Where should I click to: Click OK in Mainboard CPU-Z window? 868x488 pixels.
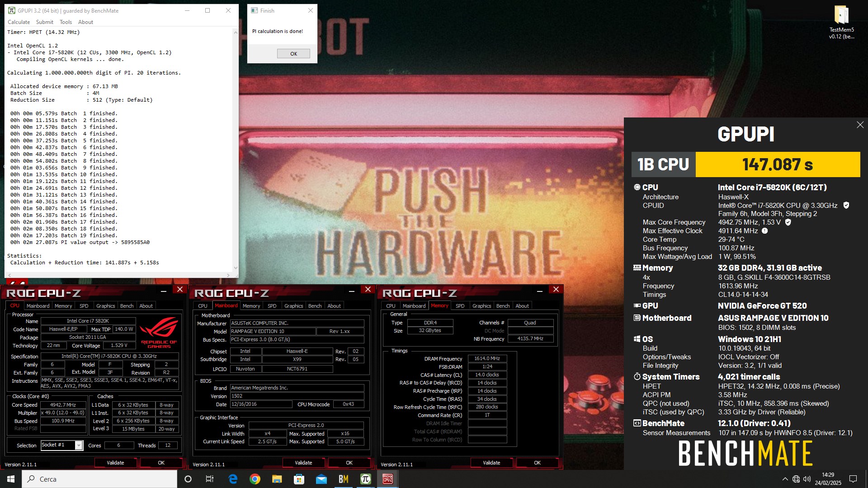(x=349, y=463)
